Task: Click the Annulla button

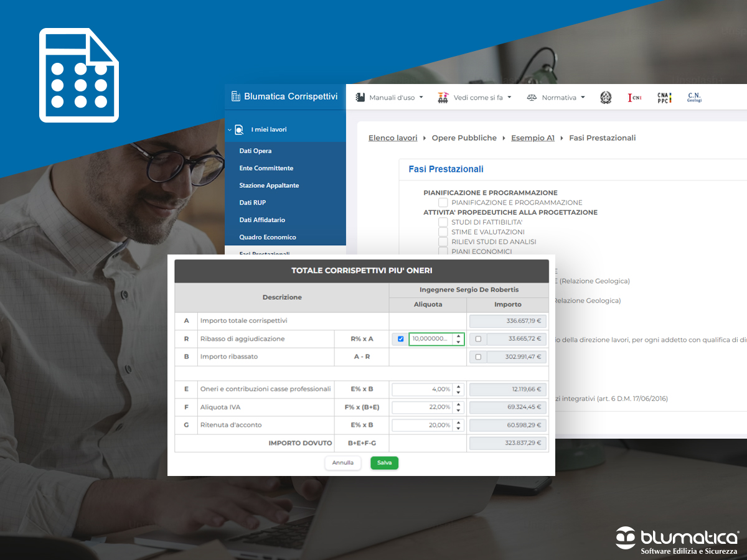Action: pyautogui.click(x=342, y=463)
